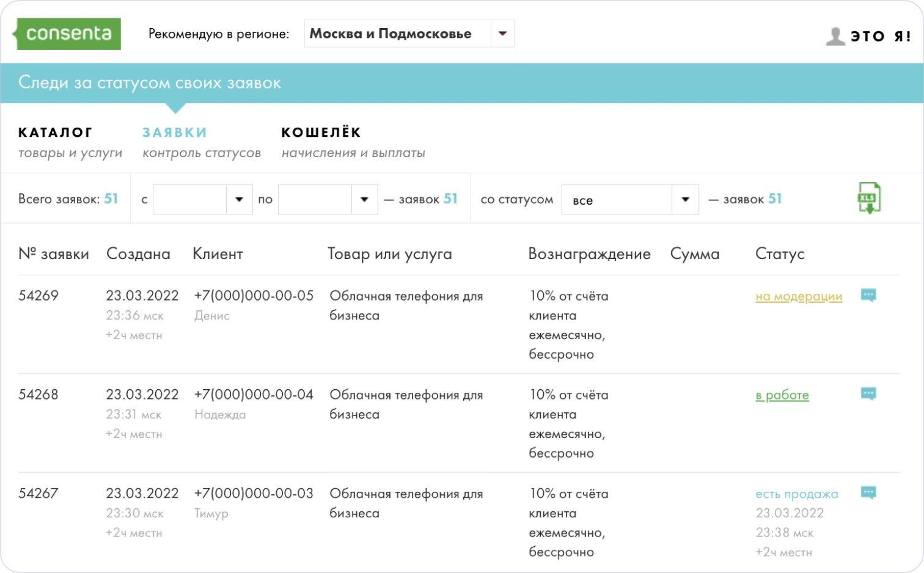The width and height of the screenshot is (924, 573).
Task: Click the 'Рекомендую в регионе:' label
Action: tap(219, 34)
